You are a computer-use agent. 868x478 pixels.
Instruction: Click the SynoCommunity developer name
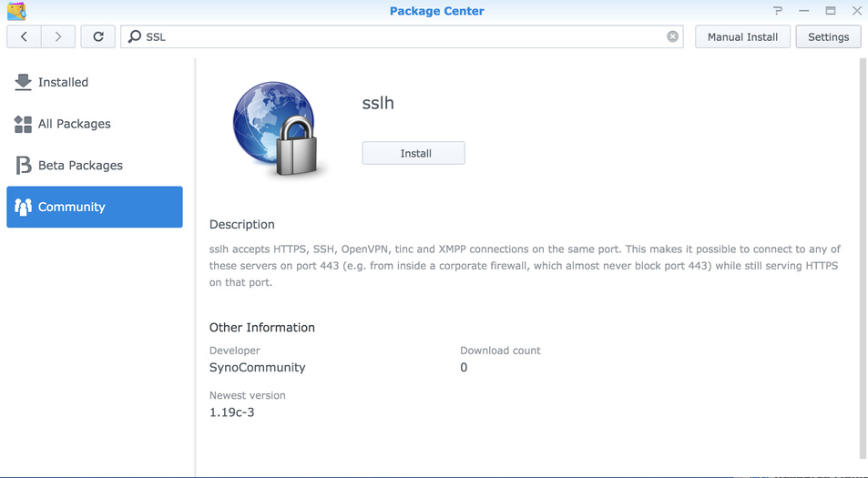click(x=258, y=367)
